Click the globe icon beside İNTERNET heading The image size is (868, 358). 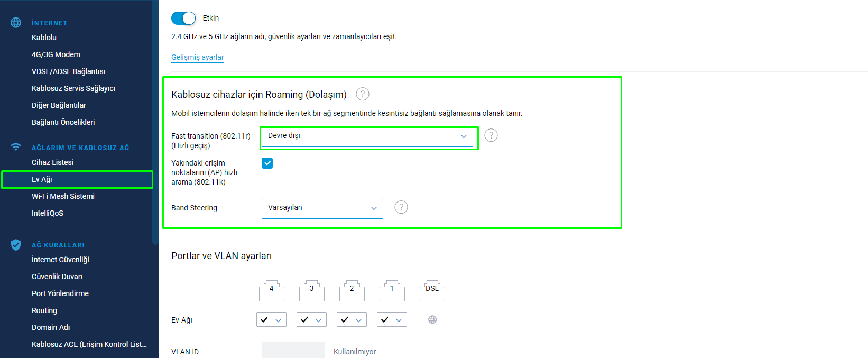[x=16, y=23]
